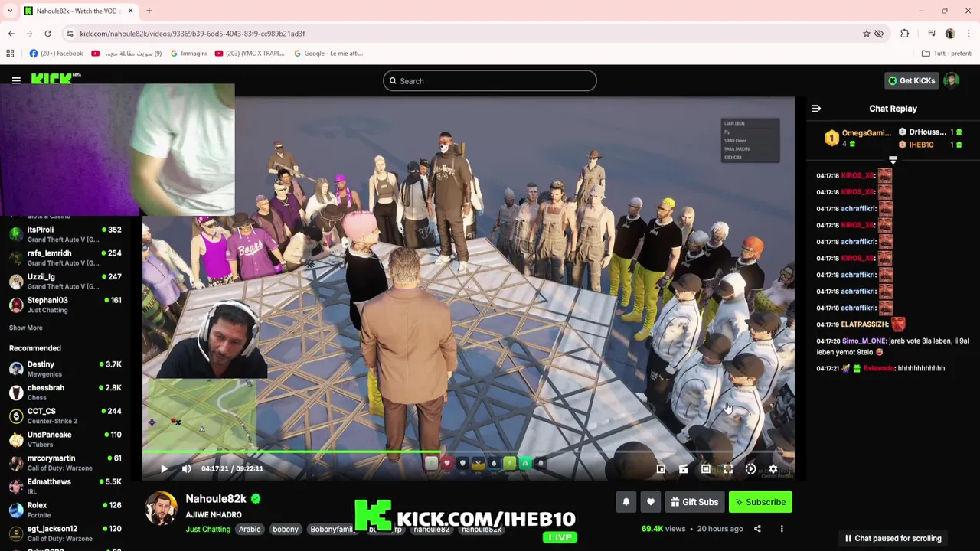Focus the Kick search field
Viewport: 980px width, 551px height.
(x=490, y=81)
